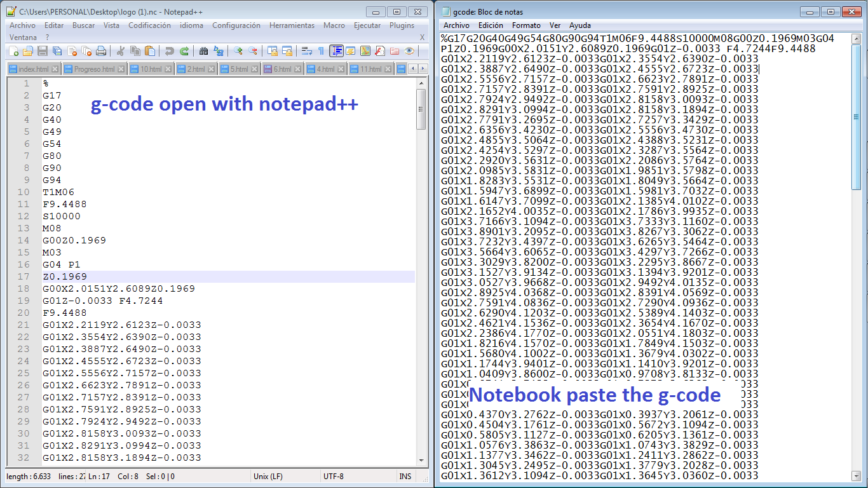Close current document using toolbar icon
Image resolution: width=868 pixels, height=488 pixels.
tap(72, 51)
